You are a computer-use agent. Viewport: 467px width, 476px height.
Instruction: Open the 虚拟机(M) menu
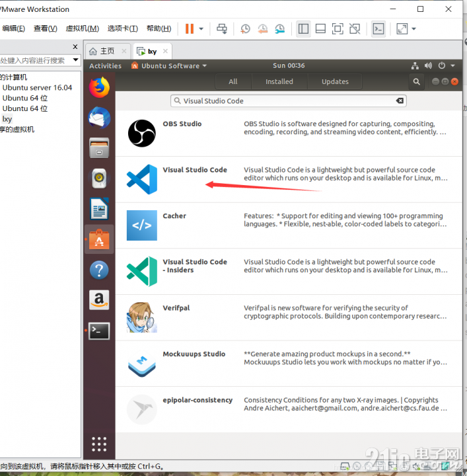[82, 28]
